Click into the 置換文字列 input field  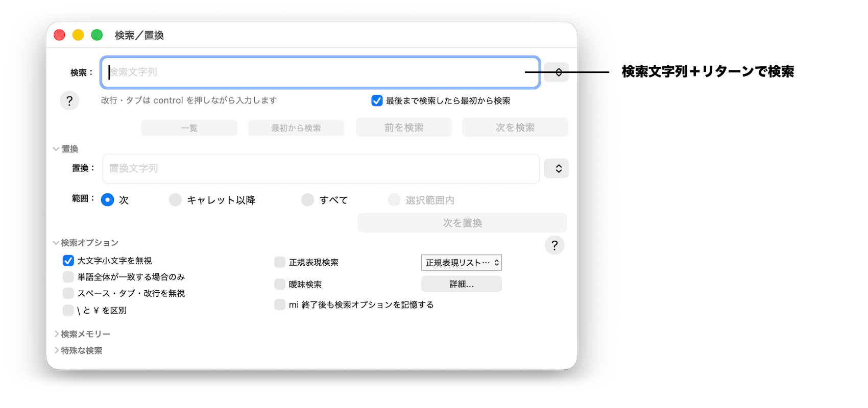click(321, 168)
